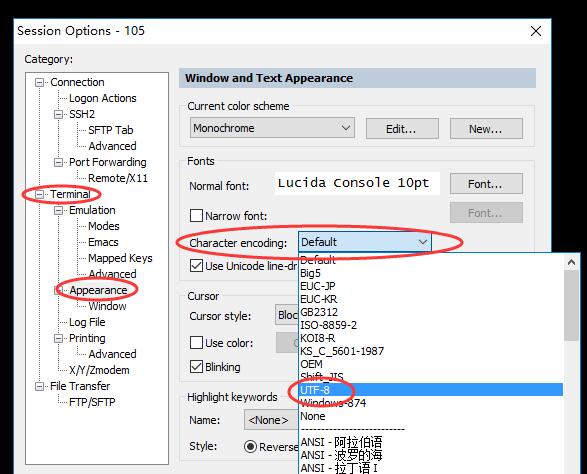Screen dimensions: 587x474
Task: Select Connection category label
Action: pos(77,82)
